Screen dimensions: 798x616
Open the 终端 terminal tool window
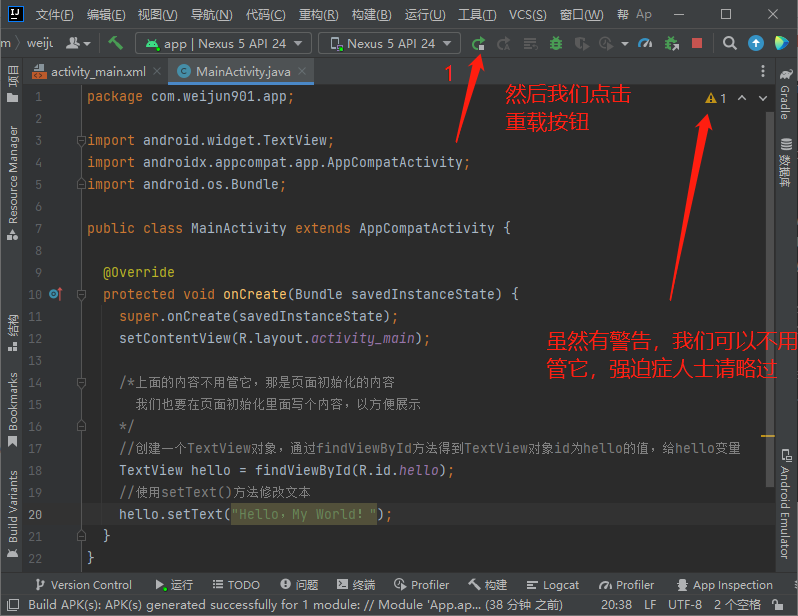356,585
